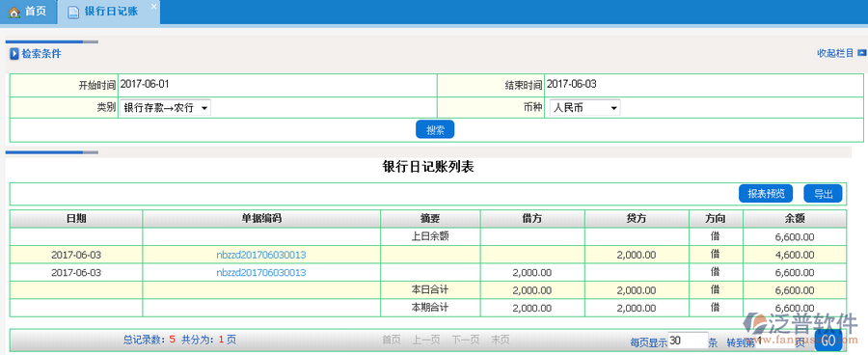Close the 银行日记账 tab
This screenshot has height=355, width=868.
pyautogui.click(x=154, y=6)
